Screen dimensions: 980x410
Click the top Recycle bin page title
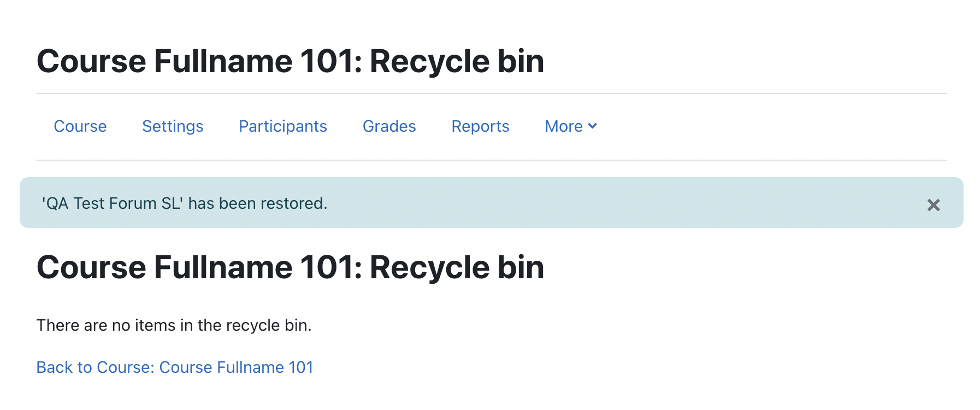[x=291, y=61]
